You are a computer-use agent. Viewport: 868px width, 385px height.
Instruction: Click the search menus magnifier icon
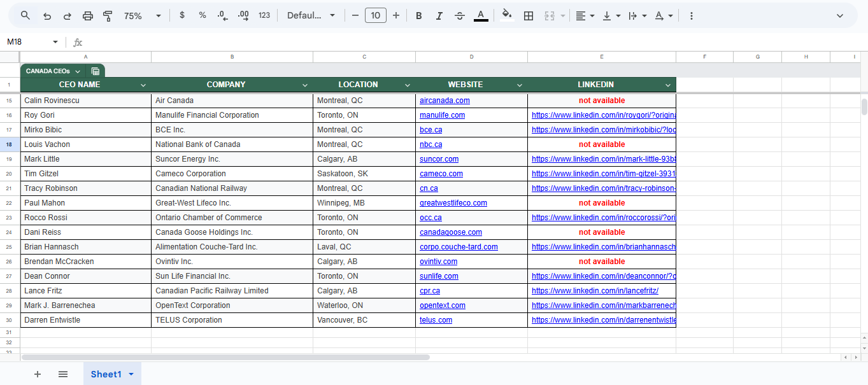(25, 16)
